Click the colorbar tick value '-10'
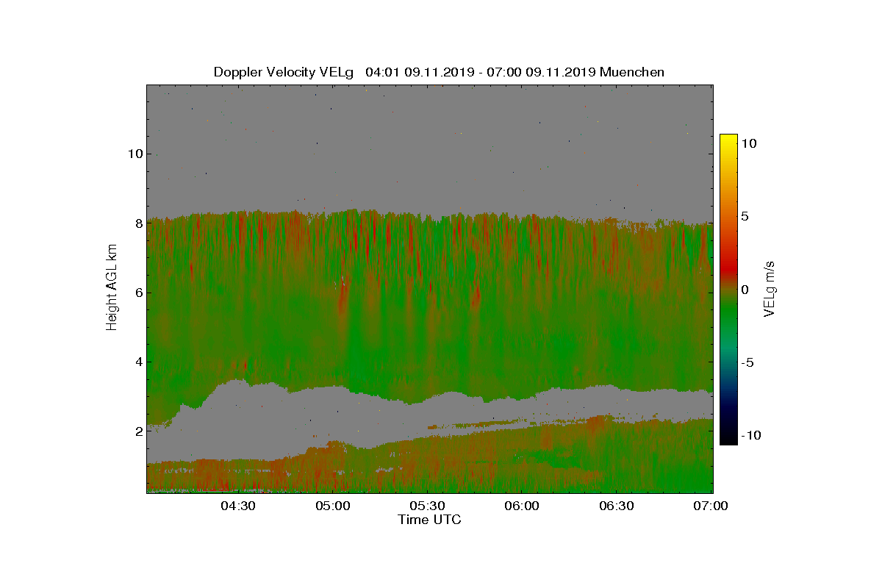The width and height of the screenshot is (882, 588). [x=751, y=435]
